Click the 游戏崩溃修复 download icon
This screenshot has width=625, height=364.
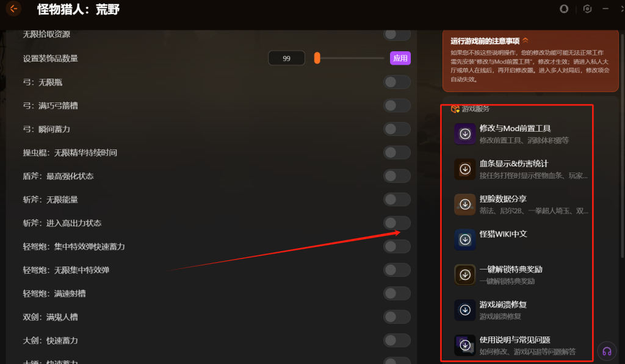pyautogui.click(x=464, y=310)
